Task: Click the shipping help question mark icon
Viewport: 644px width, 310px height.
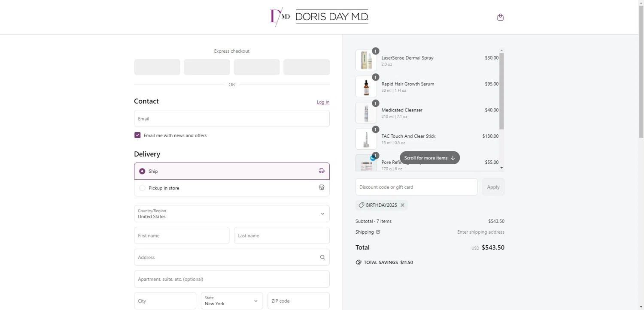Action: 378,232
